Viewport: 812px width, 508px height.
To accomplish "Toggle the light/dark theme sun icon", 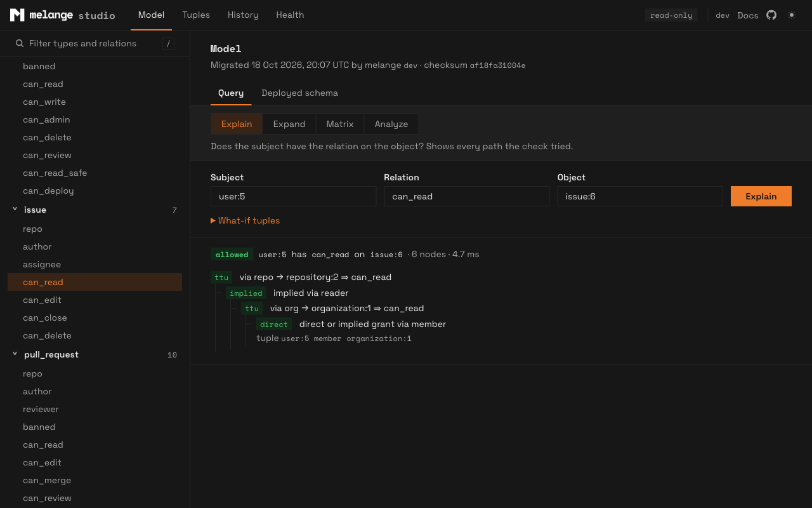I will (792, 15).
